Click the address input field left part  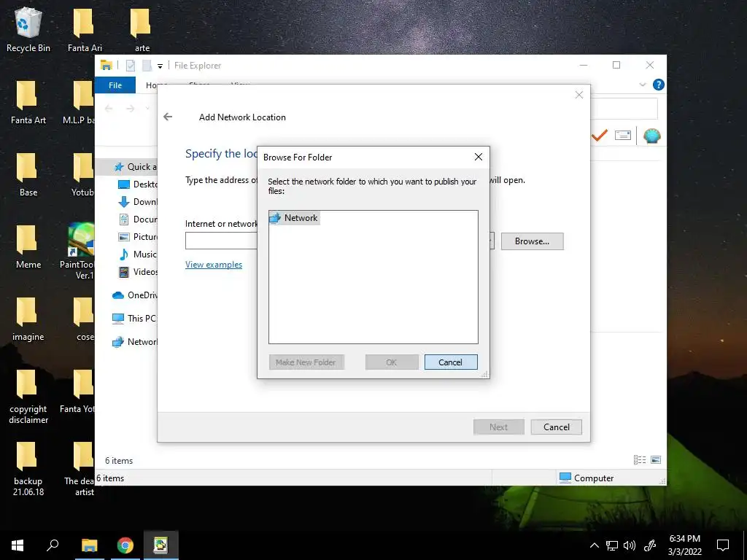pos(221,241)
